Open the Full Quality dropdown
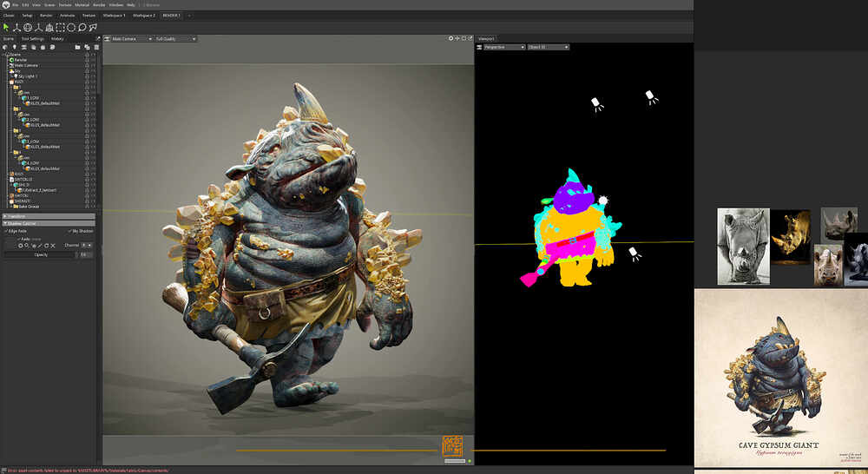This screenshot has width=868, height=474. point(175,39)
